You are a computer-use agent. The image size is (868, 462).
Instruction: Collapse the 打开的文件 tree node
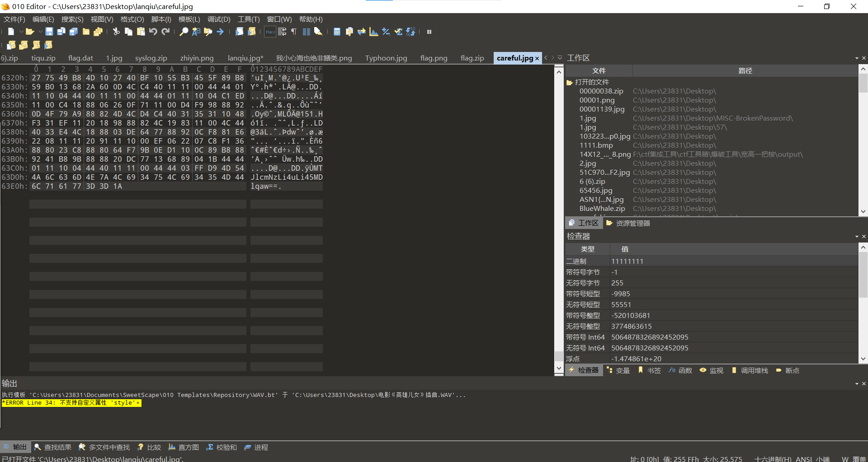point(570,82)
